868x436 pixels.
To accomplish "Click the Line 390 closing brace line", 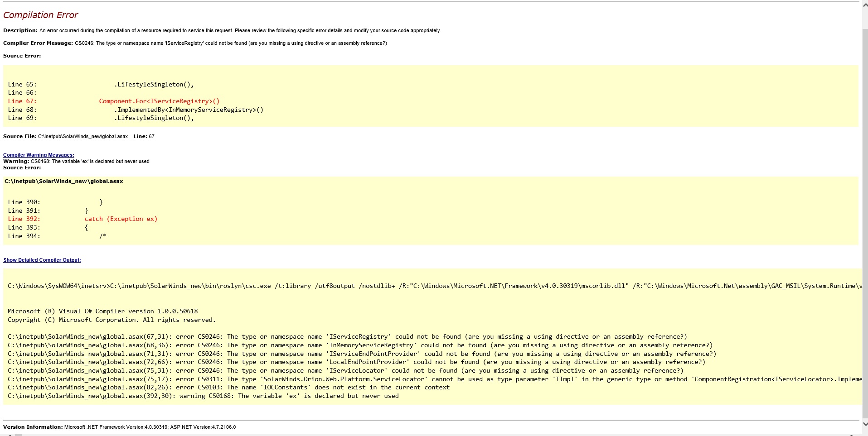I will (x=55, y=202).
